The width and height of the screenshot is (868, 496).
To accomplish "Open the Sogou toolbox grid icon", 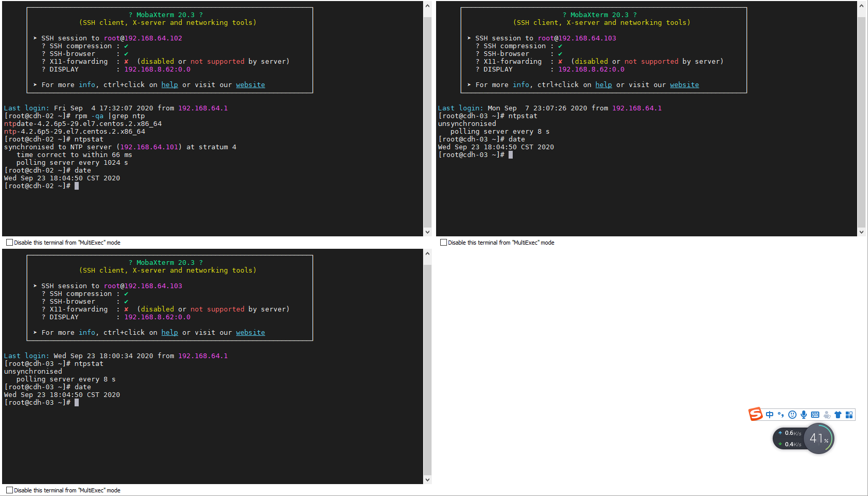I will pyautogui.click(x=849, y=415).
